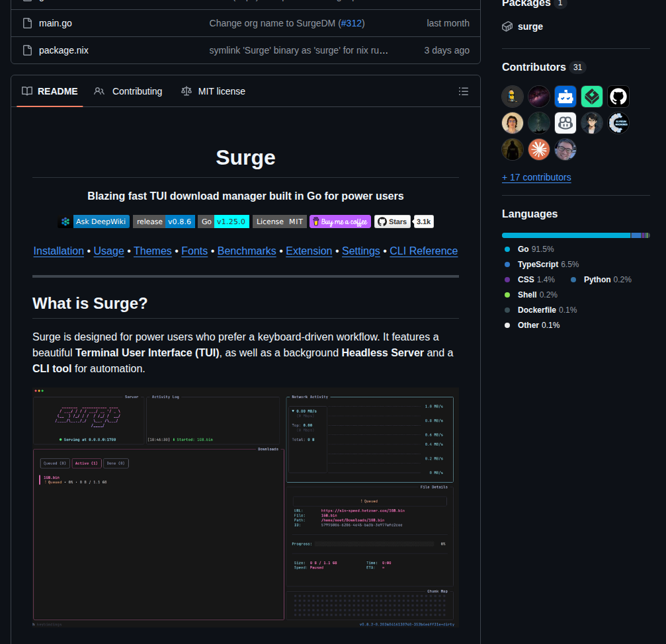This screenshot has height=644, width=666.
Task: Open the gear-shaped logo contributor avatar
Action: pyautogui.click(x=618, y=123)
